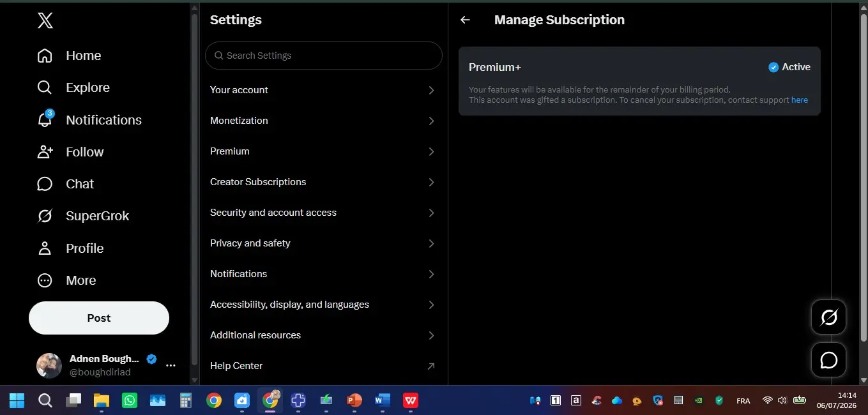868x415 pixels.
Task: Expand Accessibility, display, and languages chevron
Action: tap(431, 305)
